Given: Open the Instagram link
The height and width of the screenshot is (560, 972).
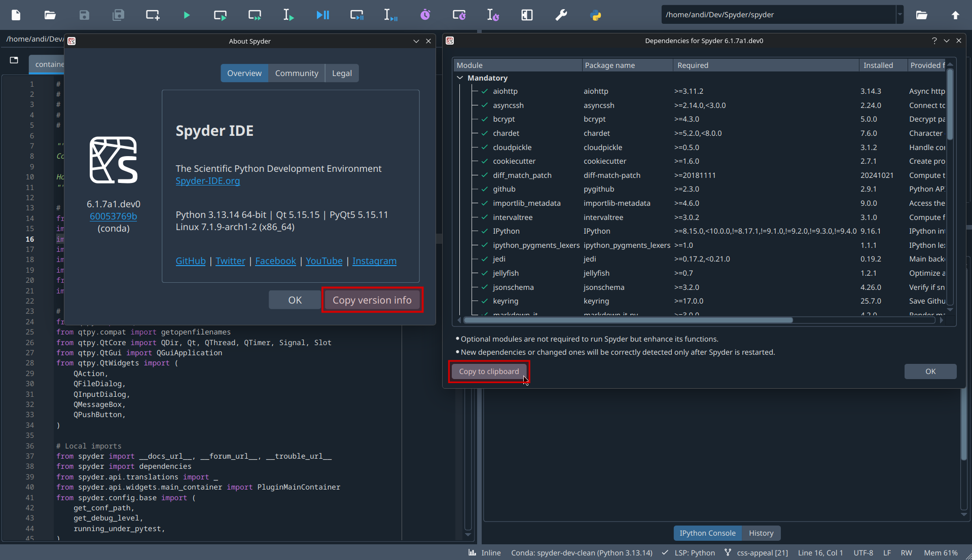Looking at the screenshot, I should point(374,261).
